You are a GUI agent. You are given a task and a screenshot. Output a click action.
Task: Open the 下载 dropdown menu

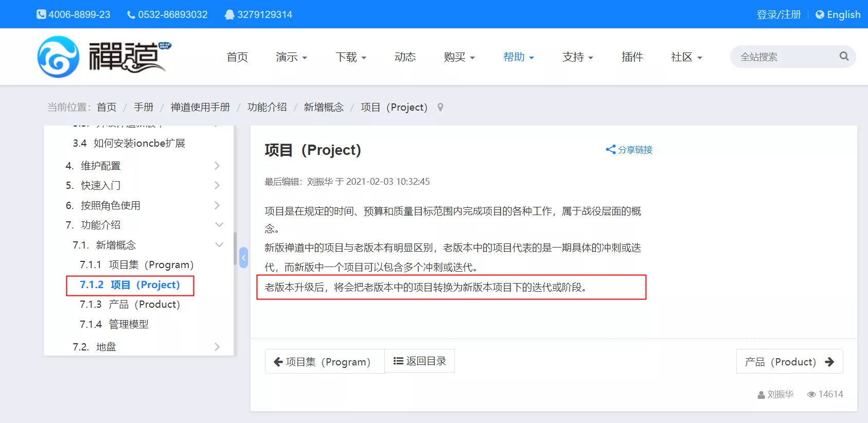point(351,57)
